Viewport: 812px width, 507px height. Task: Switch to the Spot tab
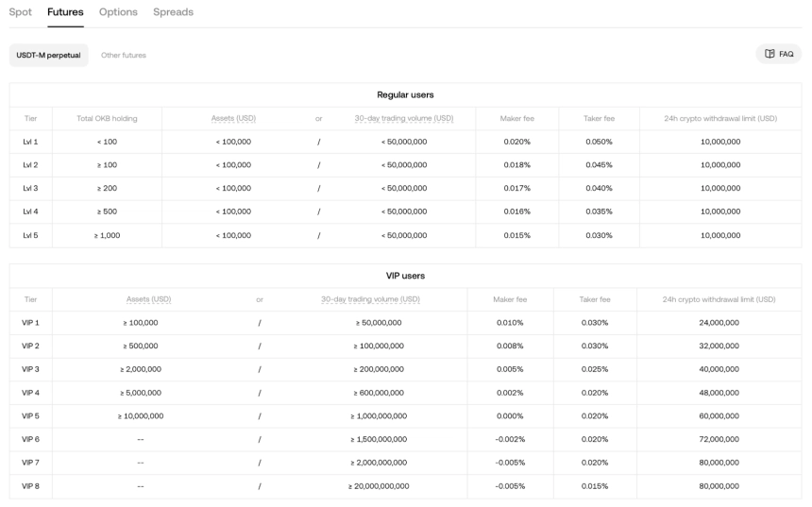coord(20,12)
